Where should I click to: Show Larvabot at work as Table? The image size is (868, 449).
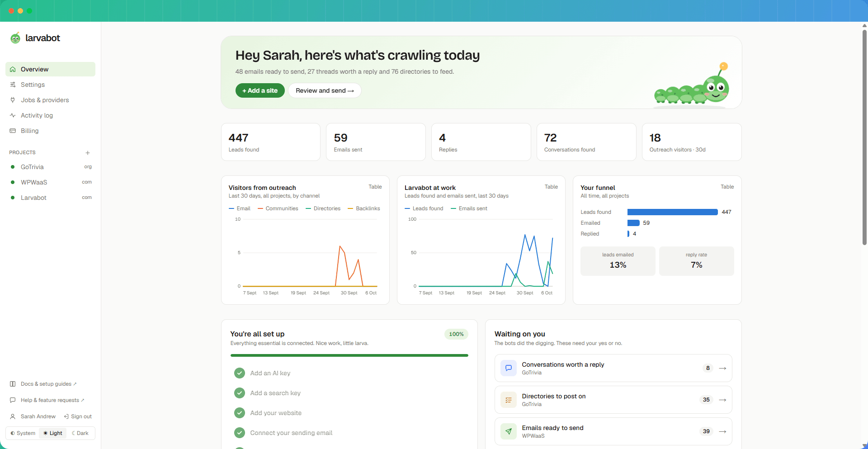(551, 187)
